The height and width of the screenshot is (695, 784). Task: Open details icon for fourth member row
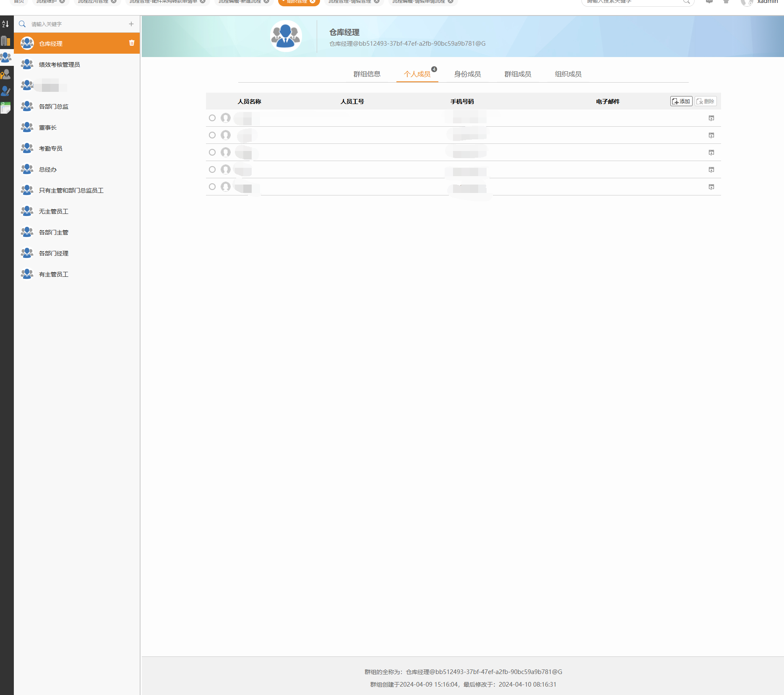click(711, 170)
